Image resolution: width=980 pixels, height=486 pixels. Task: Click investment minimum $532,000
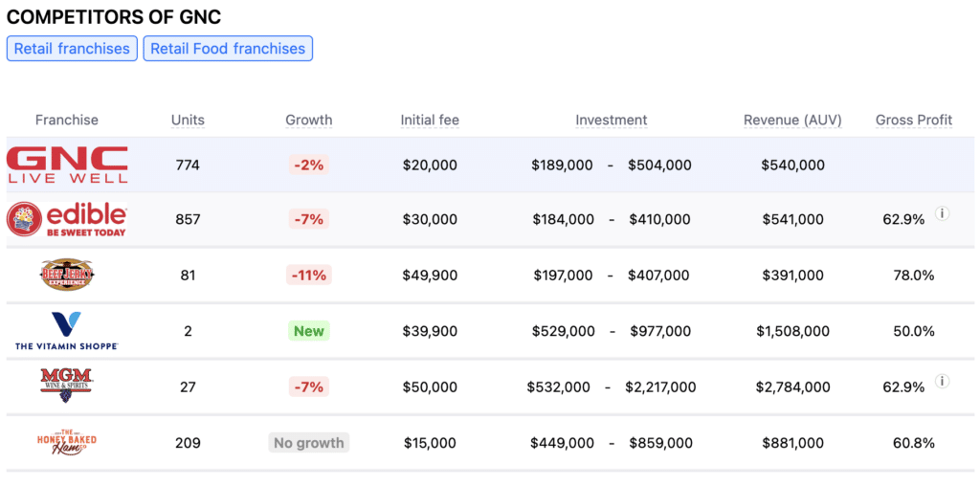[558, 387]
